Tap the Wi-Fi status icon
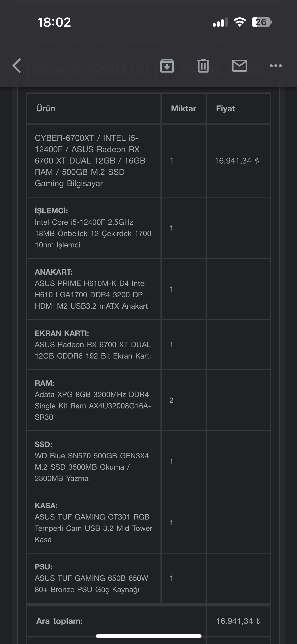This screenshot has width=297, height=644. tap(240, 22)
